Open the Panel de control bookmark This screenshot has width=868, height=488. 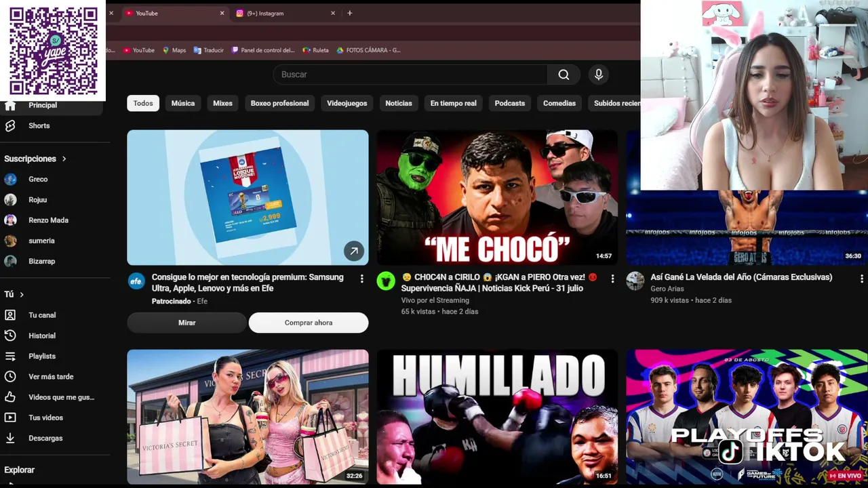pyautogui.click(x=263, y=50)
